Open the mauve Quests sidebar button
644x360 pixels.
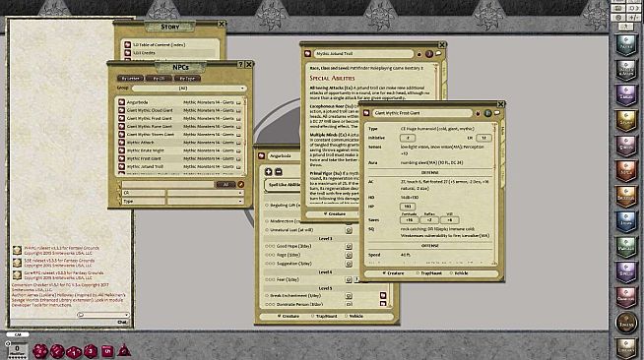point(626,146)
